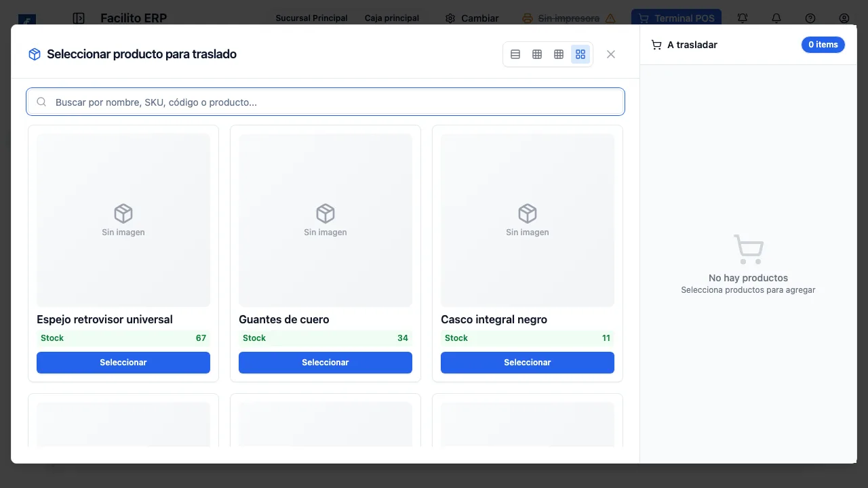Click the large empty cart icon
Viewport: 868px width, 488px height.
click(749, 249)
